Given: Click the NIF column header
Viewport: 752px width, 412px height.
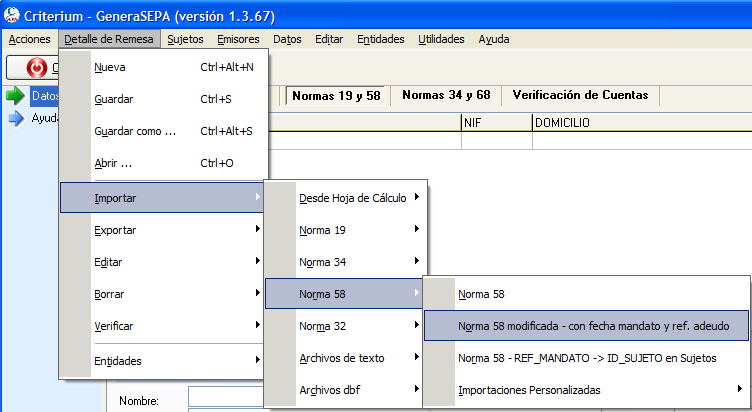Looking at the screenshot, I should pyautogui.click(x=496, y=122).
